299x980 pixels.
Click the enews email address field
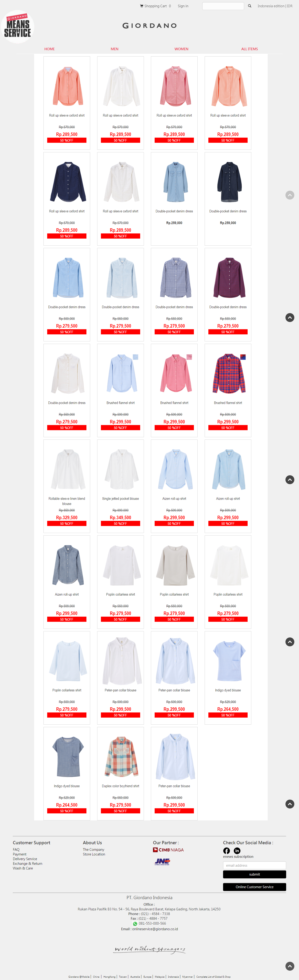click(x=254, y=865)
